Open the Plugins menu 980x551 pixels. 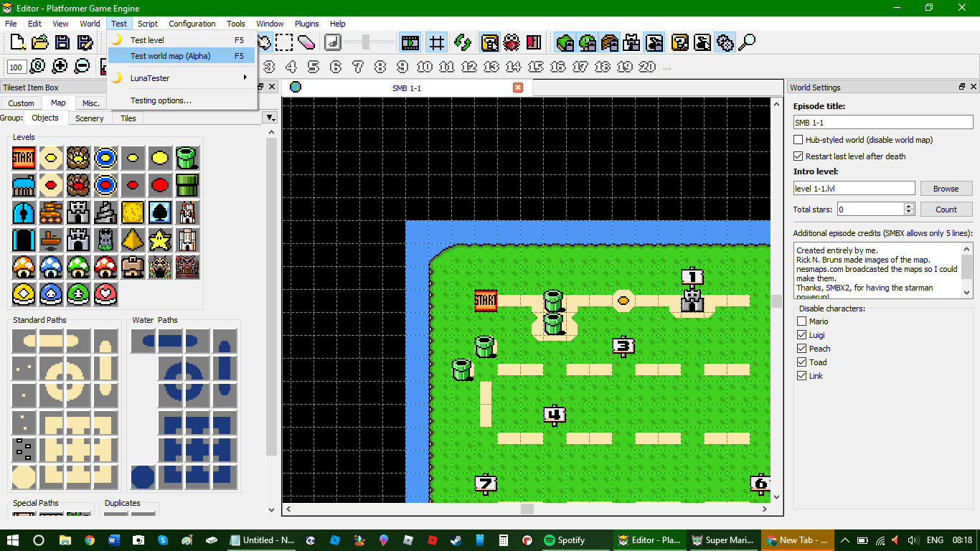pyautogui.click(x=307, y=24)
